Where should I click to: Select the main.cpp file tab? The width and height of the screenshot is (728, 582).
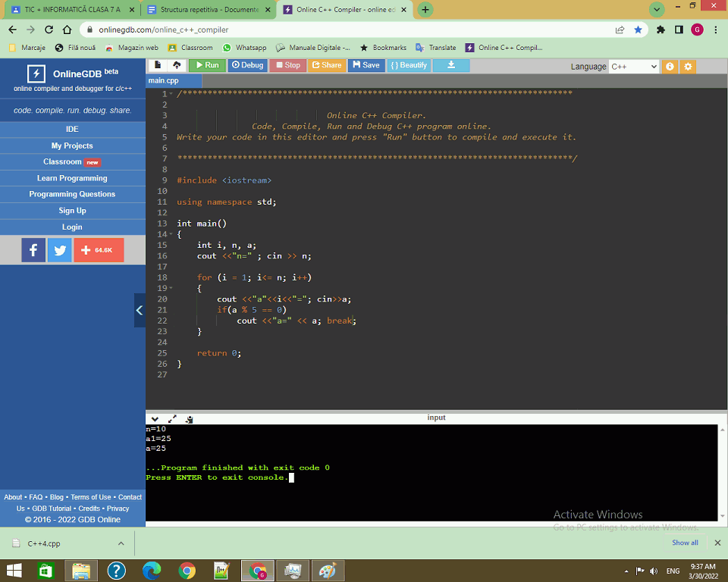[x=164, y=80]
